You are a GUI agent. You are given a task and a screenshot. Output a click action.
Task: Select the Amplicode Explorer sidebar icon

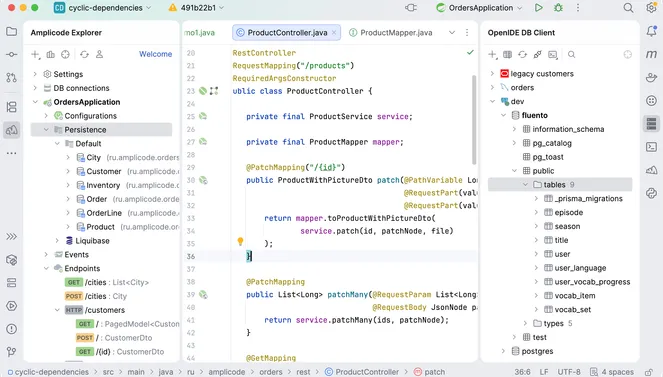click(x=11, y=130)
